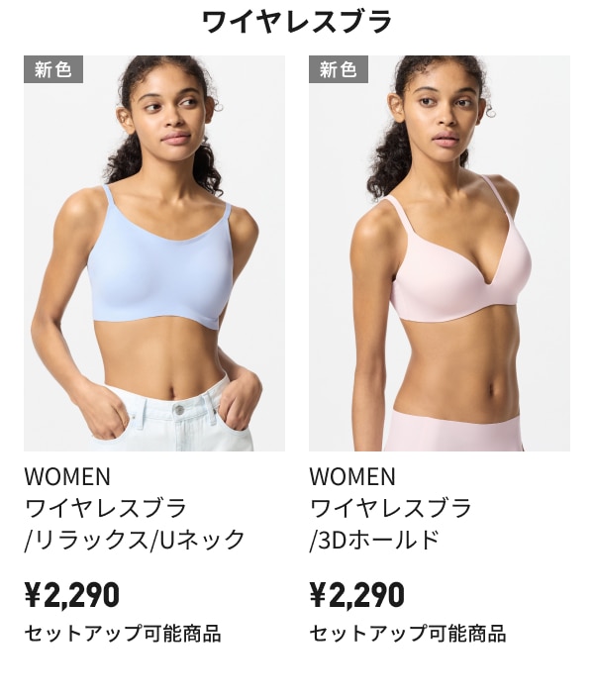Open ワイヤレスブラ/3Dホールド product title
Viewport: 594px width, 700px height.
pyautogui.click(x=390, y=524)
